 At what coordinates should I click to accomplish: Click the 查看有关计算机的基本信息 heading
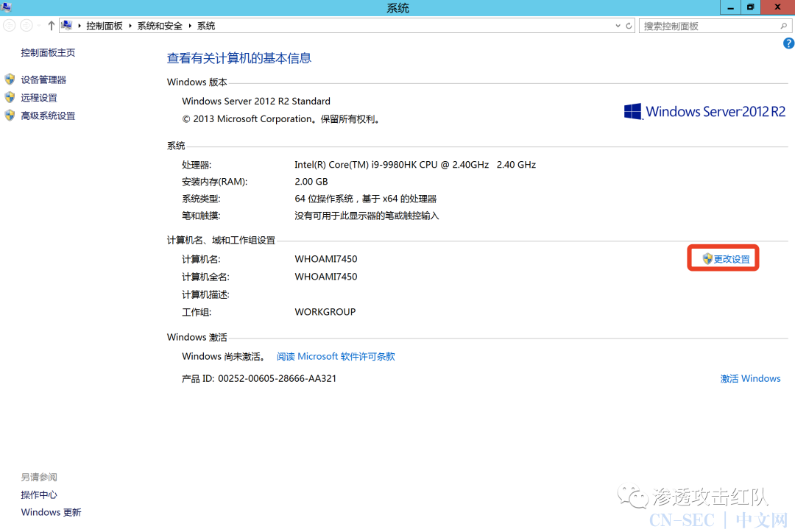[239, 58]
